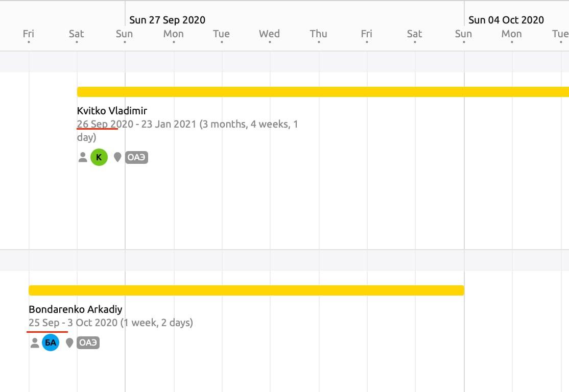Open the Bondarenko Arkadiy task name
This screenshot has height=392, width=569.
(75, 309)
